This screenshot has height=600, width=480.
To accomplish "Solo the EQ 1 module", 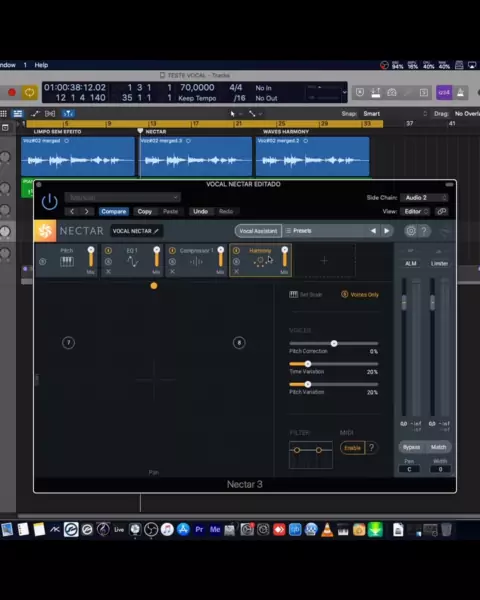I will click(x=108, y=262).
